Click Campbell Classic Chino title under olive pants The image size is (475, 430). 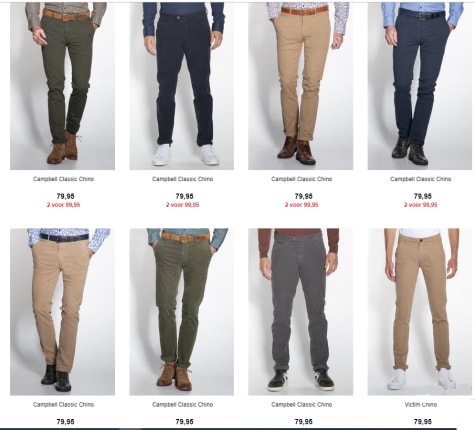tap(183, 405)
